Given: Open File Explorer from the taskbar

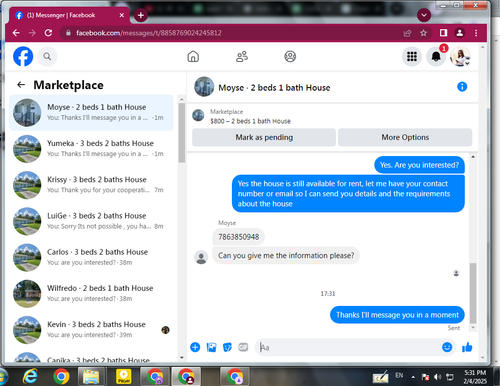Looking at the screenshot, I should pyautogui.click(x=91, y=377).
